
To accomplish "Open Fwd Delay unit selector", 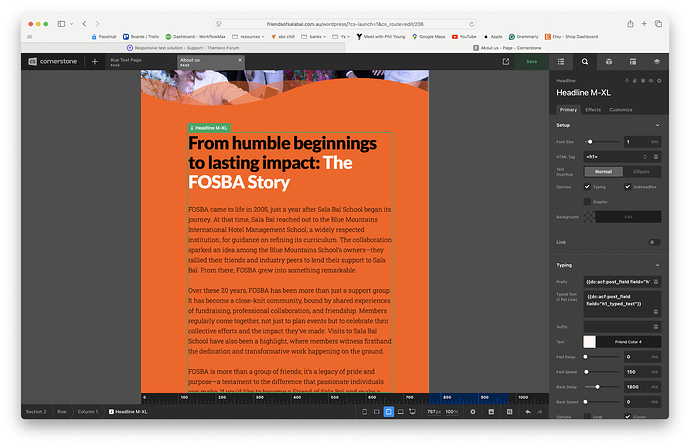I will tap(654, 357).
